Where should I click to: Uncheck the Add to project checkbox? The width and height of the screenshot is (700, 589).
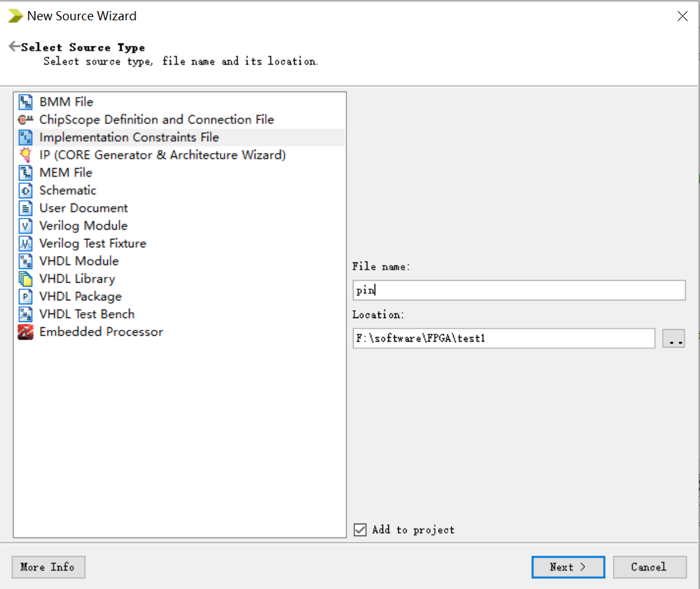[x=359, y=530]
